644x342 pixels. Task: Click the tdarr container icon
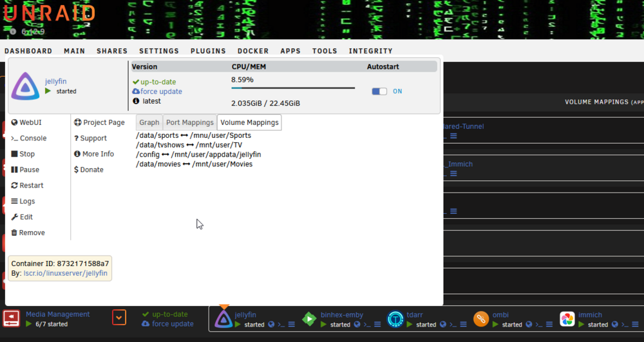point(395,319)
